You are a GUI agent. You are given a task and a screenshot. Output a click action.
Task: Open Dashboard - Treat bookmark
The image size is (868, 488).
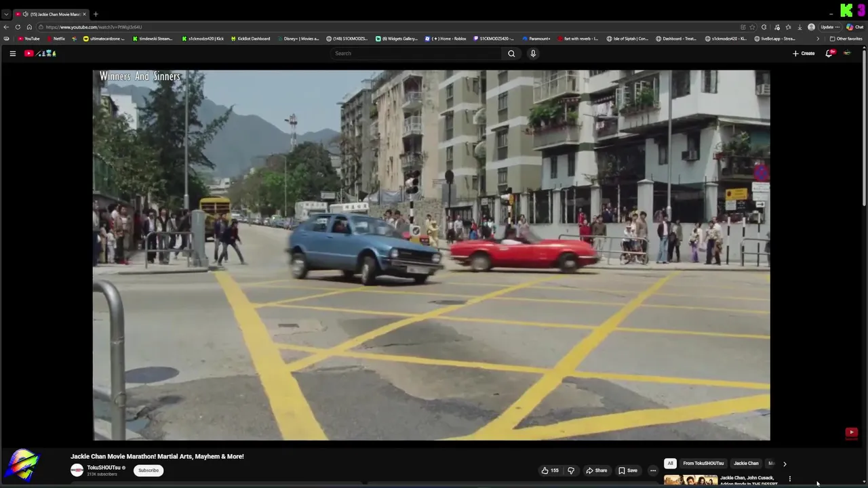pos(676,39)
